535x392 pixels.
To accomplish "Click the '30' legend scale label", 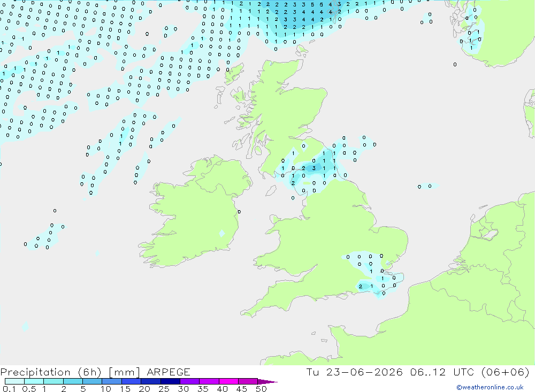I will tap(183, 389).
